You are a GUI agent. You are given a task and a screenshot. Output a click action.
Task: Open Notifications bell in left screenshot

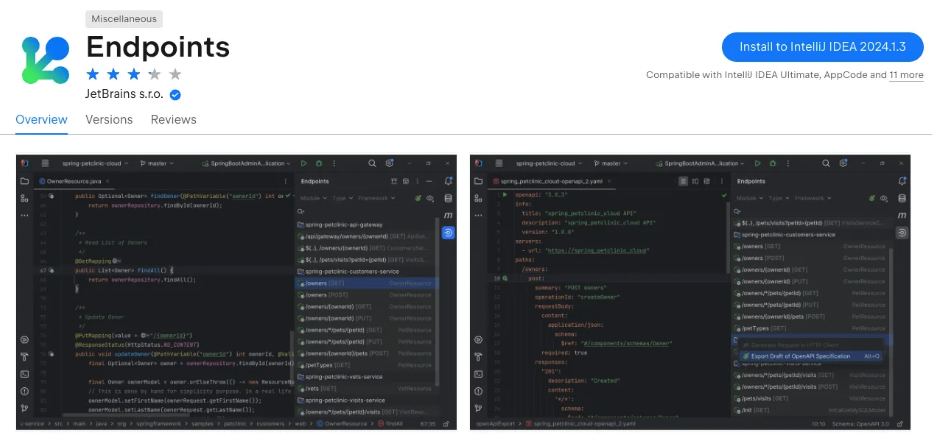[x=448, y=181]
